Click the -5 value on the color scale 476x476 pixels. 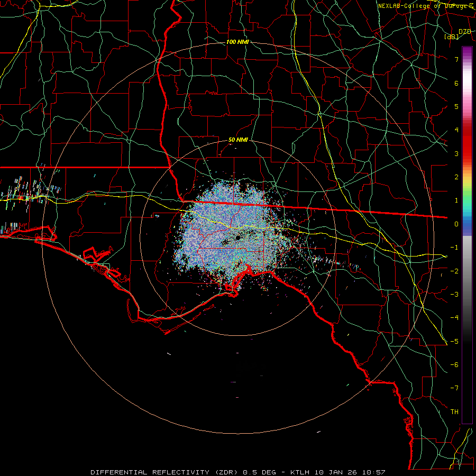[454, 341]
